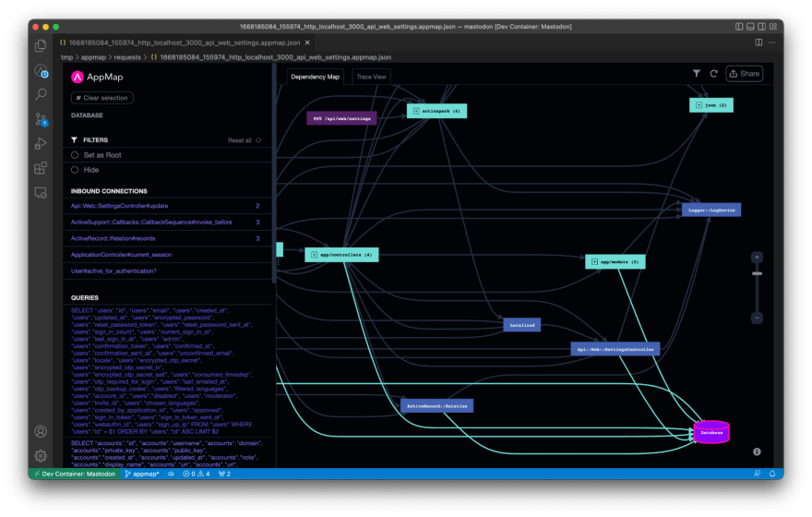Open ApplicationController#current_session inbound connection
The image size is (812, 517).
[167, 255]
